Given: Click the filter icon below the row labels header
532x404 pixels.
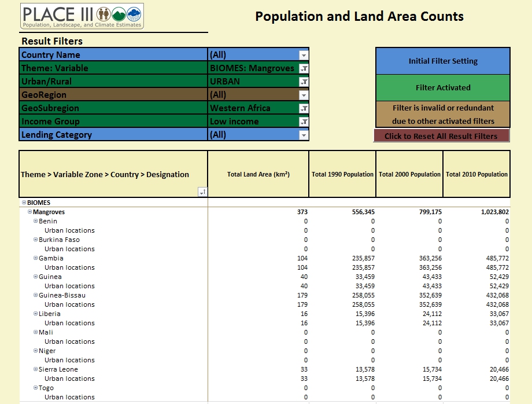Looking at the screenshot, I should click(201, 192).
